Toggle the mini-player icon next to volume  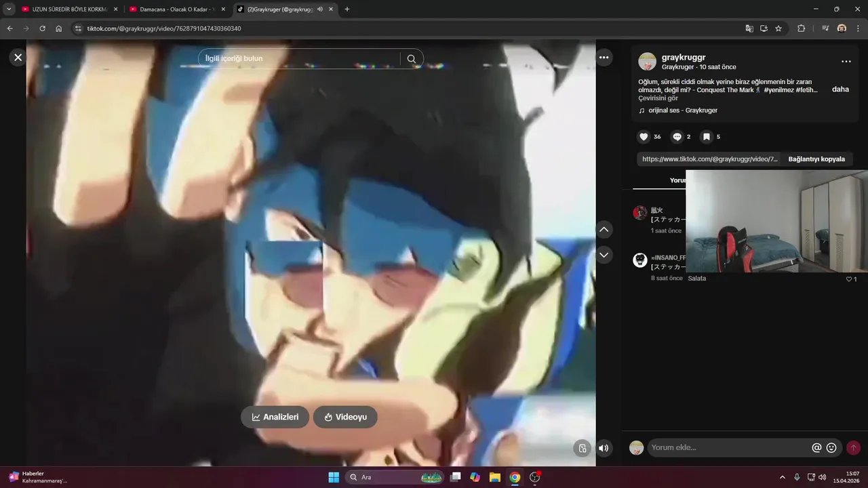(x=582, y=448)
